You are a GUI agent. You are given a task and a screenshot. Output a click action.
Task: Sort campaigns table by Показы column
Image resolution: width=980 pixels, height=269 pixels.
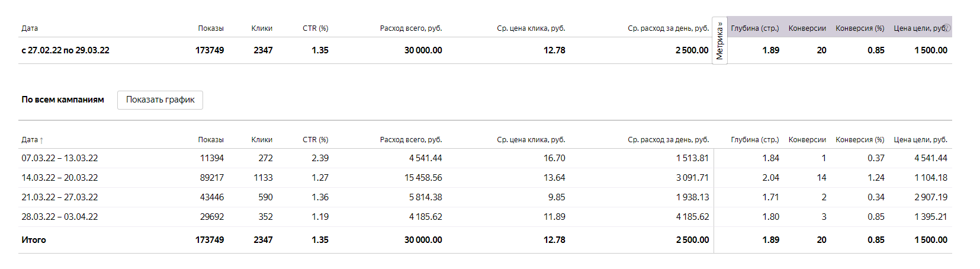211,140
